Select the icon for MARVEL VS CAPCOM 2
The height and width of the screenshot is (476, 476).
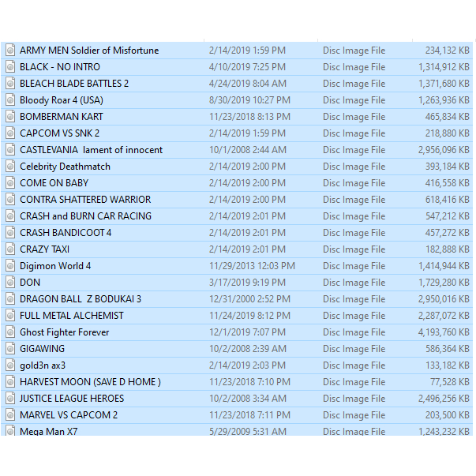[x=10, y=415]
